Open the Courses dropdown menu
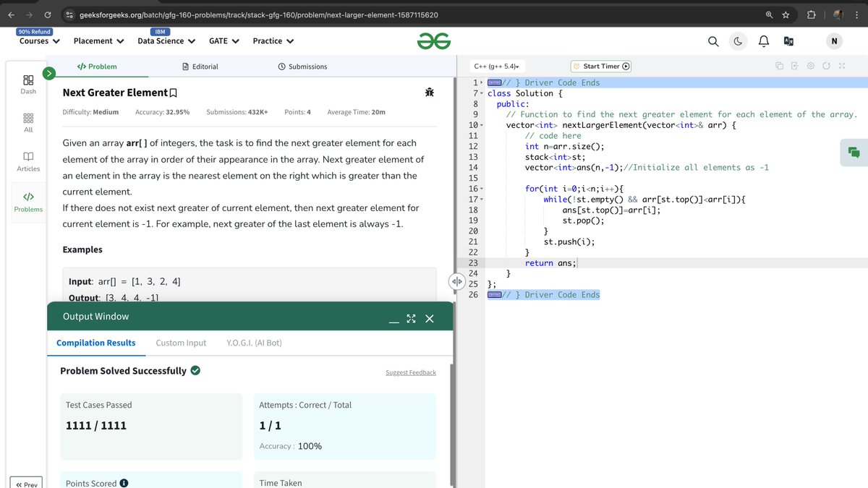 [40, 41]
